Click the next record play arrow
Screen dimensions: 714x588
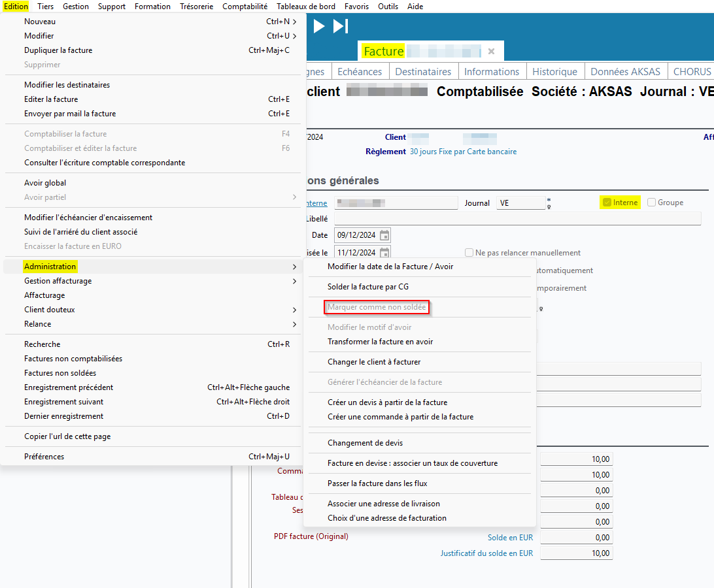[x=319, y=26]
